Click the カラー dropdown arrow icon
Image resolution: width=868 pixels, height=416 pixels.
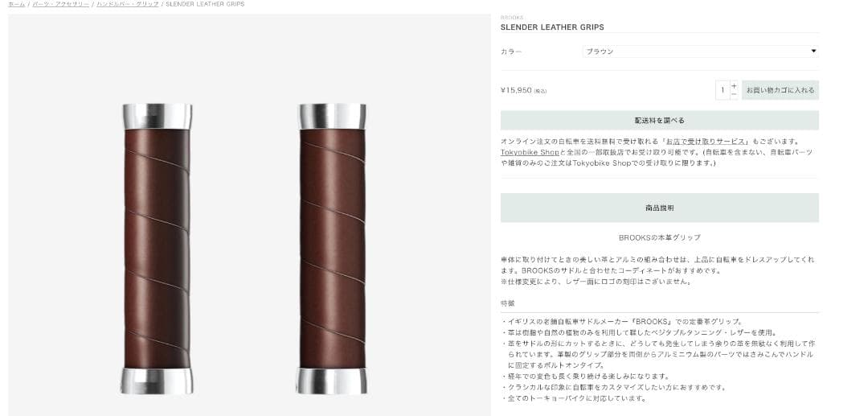coord(813,51)
